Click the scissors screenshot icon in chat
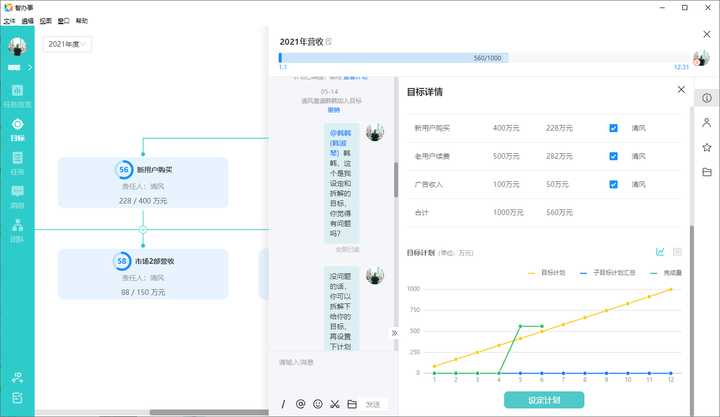Screen dimensions: 720x417 click(x=335, y=404)
